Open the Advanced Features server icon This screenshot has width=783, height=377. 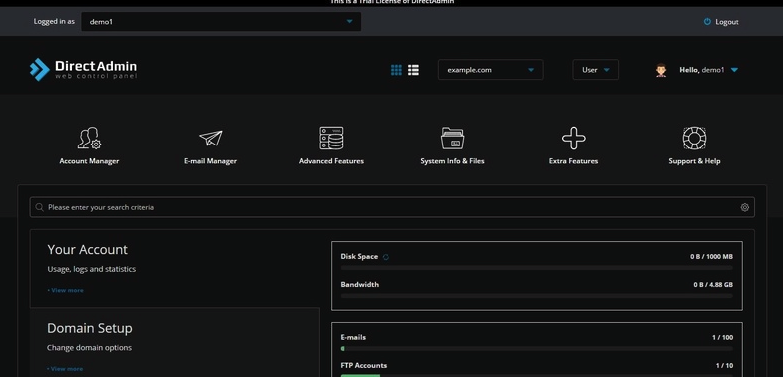[x=331, y=138]
